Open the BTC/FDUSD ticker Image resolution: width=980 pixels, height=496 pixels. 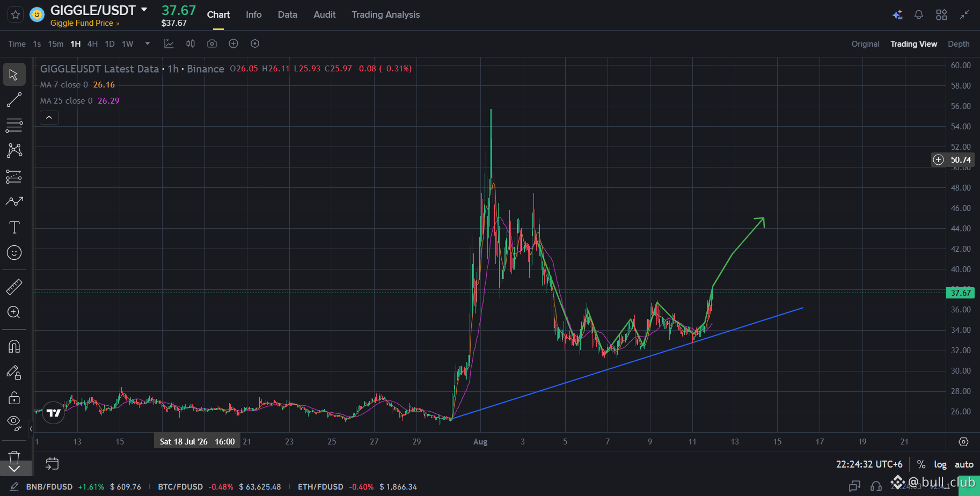coord(220,487)
